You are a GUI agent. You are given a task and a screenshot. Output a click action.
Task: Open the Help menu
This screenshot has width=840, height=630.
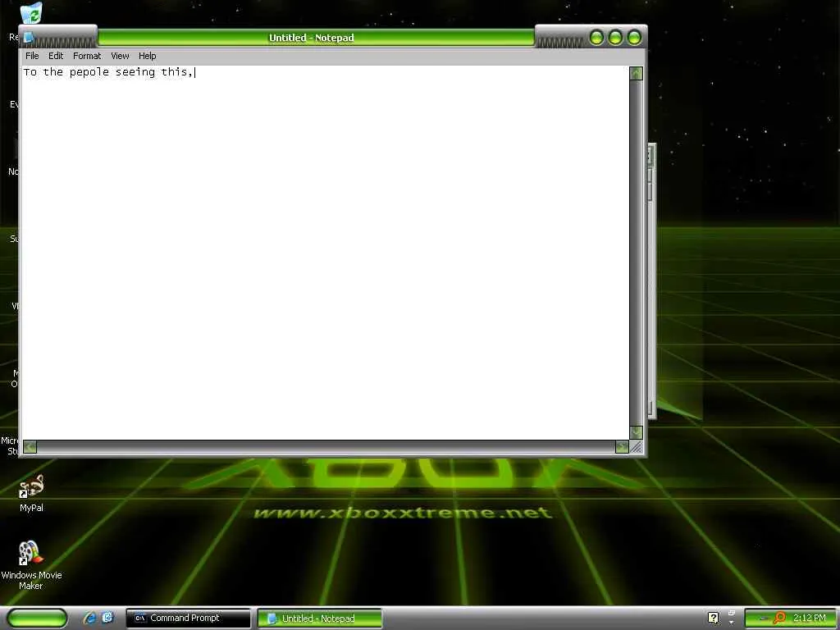tap(148, 56)
